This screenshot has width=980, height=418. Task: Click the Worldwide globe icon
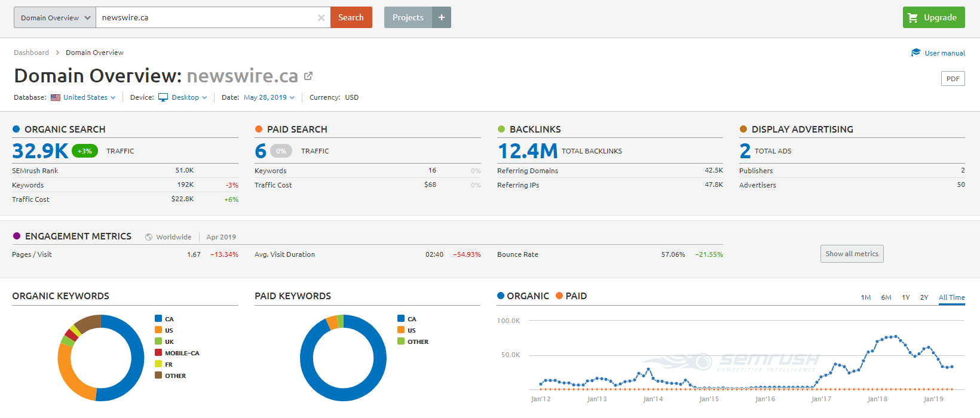click(x=149, y=237)
